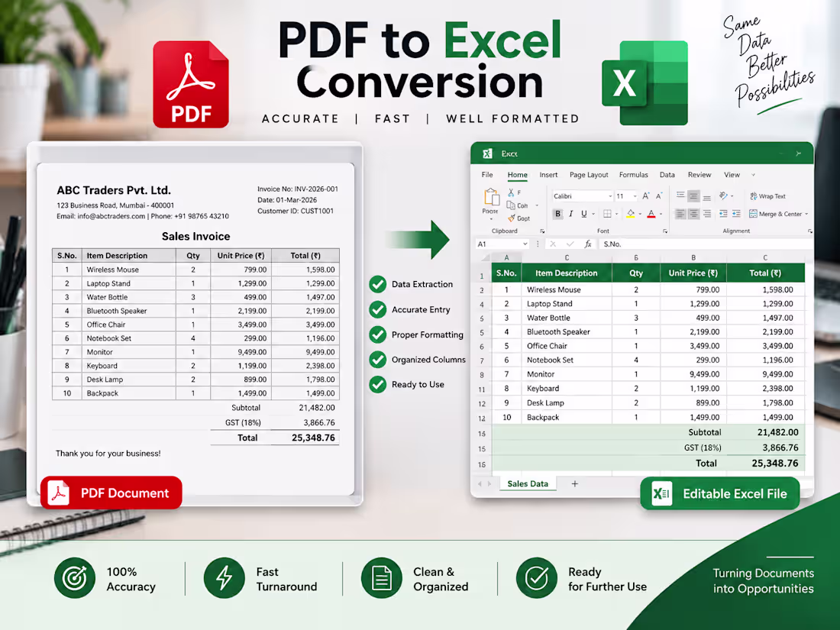Screen dimensions: 840x630
Task: Apply top align in Alignment group
Action: [x=680, y=195]
